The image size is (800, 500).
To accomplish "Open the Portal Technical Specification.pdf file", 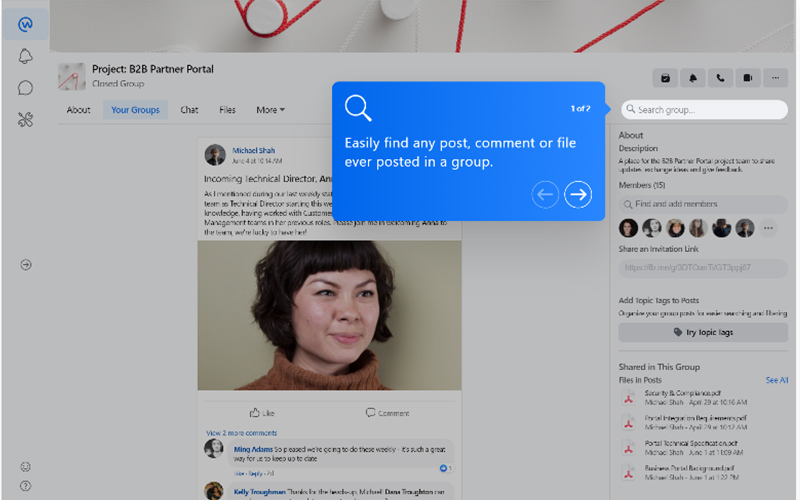I will click(x=691, y=443).
